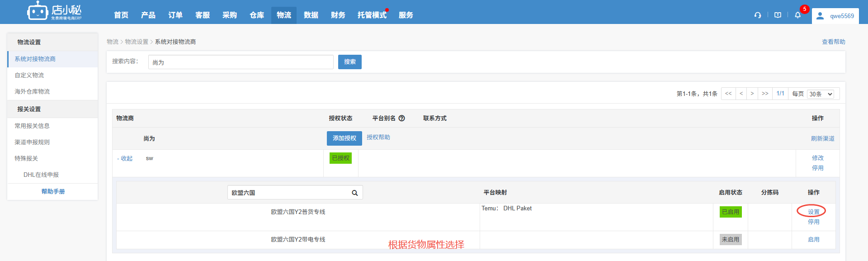Click 停用 for the sw account
The width and height of the screenshot is (868, 261).
tap(817, 168)
